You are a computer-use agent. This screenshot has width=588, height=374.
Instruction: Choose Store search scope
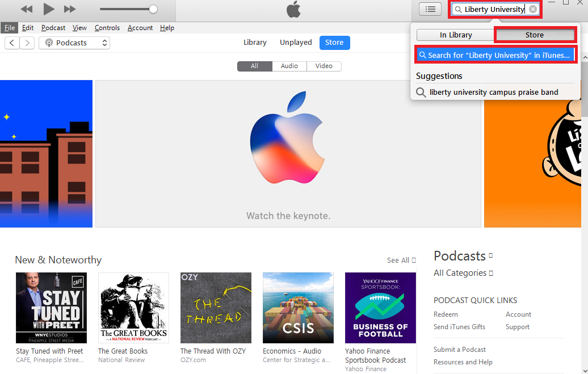(x=535, y=35)
